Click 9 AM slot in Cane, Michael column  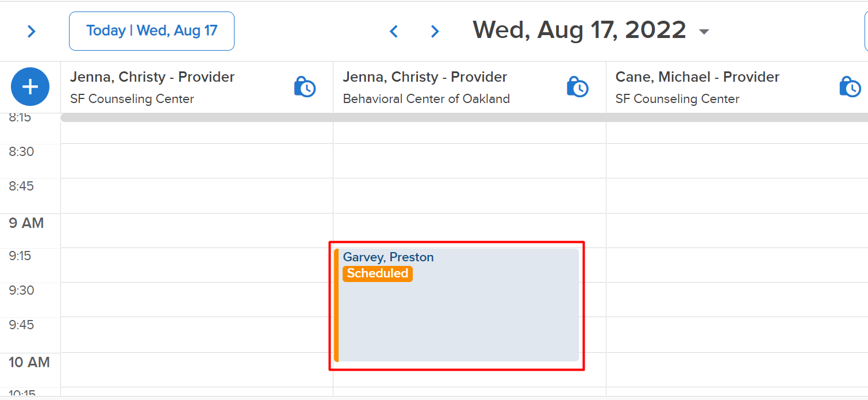737,231
